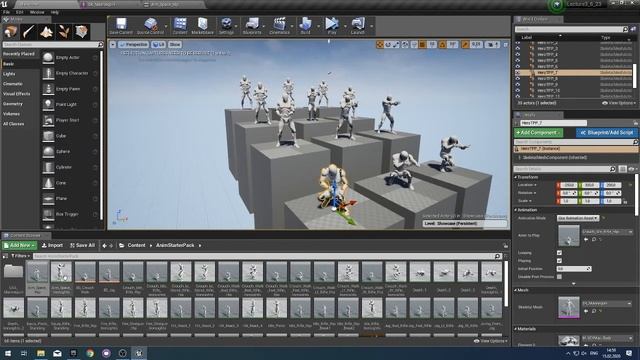Select the Landscape mode mountain icon
This screenshot has height=360, width=640.
[46, 32]
